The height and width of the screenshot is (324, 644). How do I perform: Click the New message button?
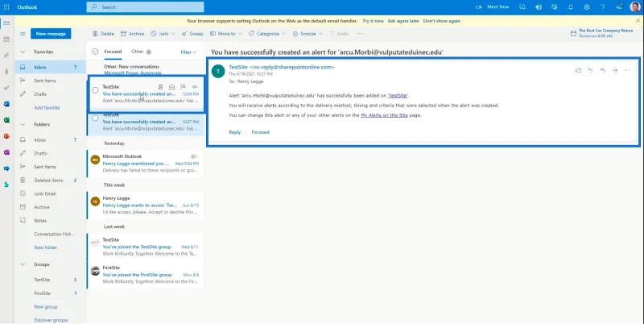(51, 34)
